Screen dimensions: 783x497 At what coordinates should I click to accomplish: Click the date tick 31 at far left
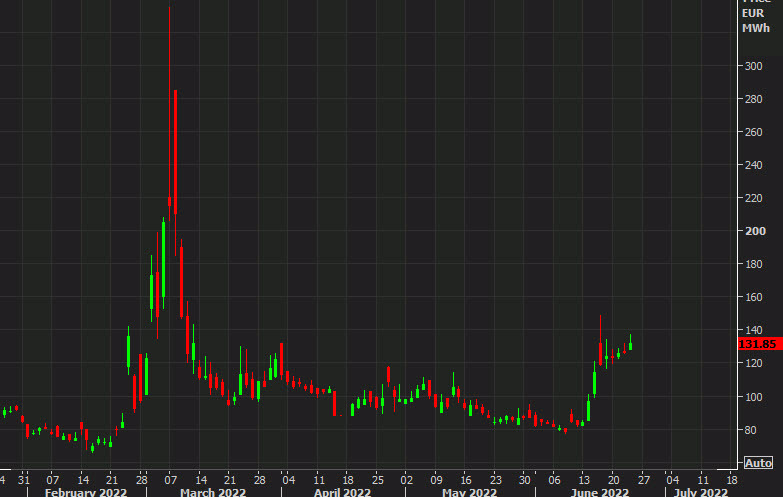24,478
